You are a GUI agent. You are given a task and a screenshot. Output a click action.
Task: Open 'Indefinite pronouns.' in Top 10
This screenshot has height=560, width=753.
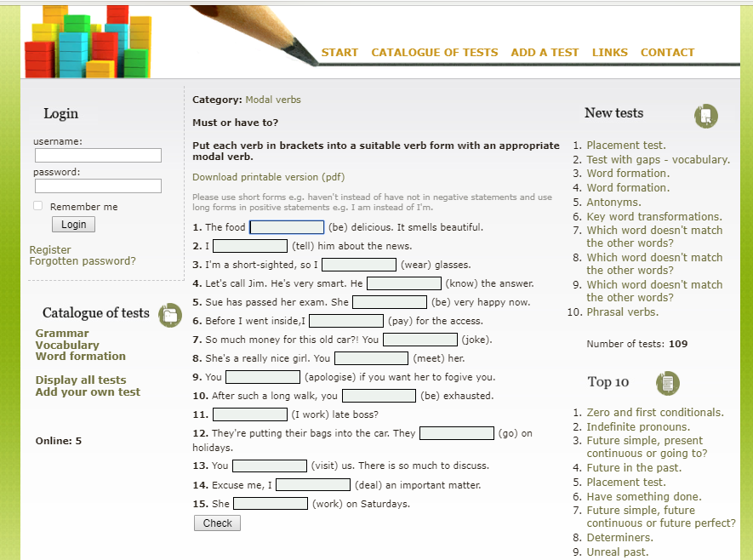pyautogui.click(x=638, y=427)
